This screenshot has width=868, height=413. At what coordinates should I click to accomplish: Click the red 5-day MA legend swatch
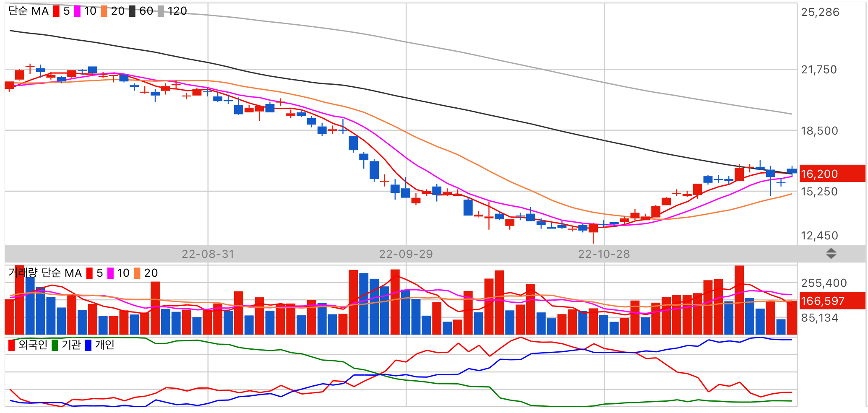56,11
